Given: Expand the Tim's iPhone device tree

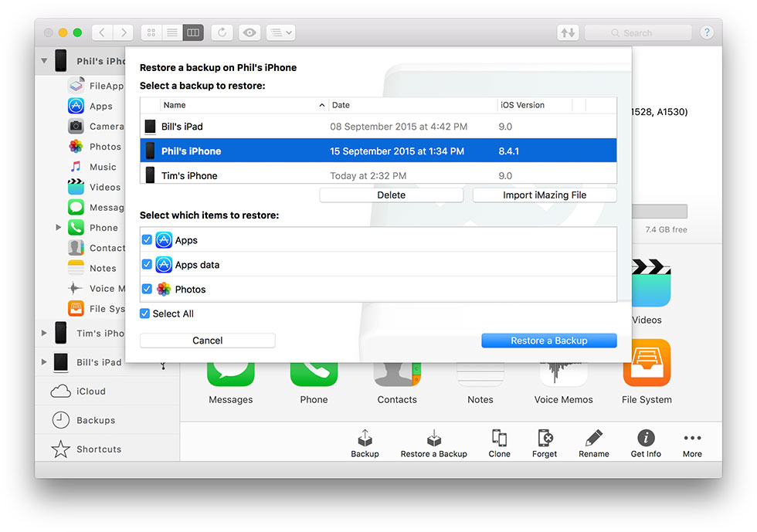Looking at the screenshot, I should point(44,334).
